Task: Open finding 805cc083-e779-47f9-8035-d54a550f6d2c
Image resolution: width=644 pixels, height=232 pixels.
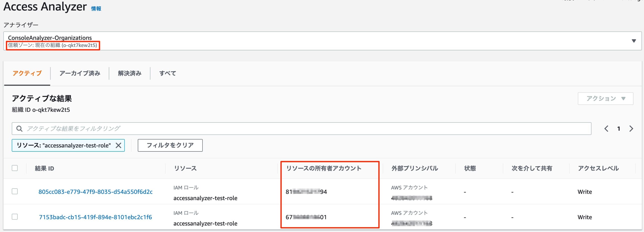Action: pyautogui.click(x=96, y=192)
